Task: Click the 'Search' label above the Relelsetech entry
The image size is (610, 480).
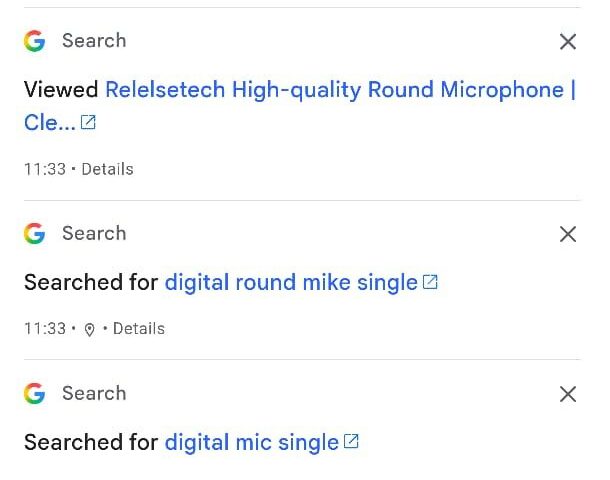Action: point(94,41)
